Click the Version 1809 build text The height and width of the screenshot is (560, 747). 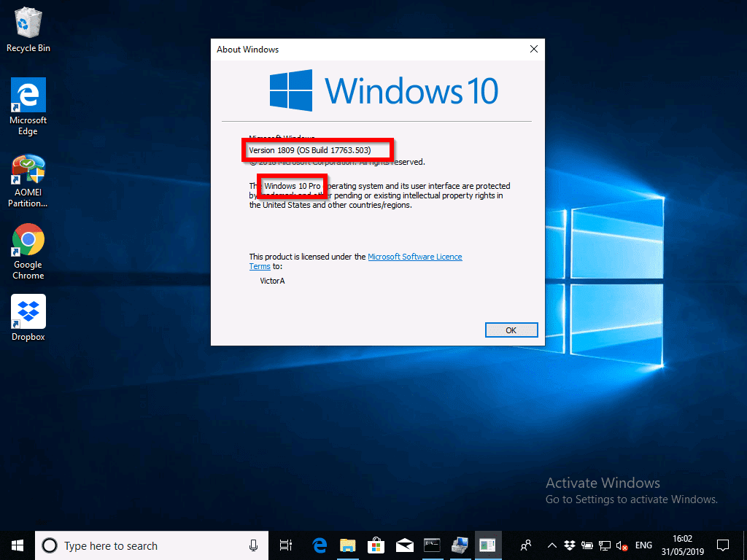(x=309, y=150)
